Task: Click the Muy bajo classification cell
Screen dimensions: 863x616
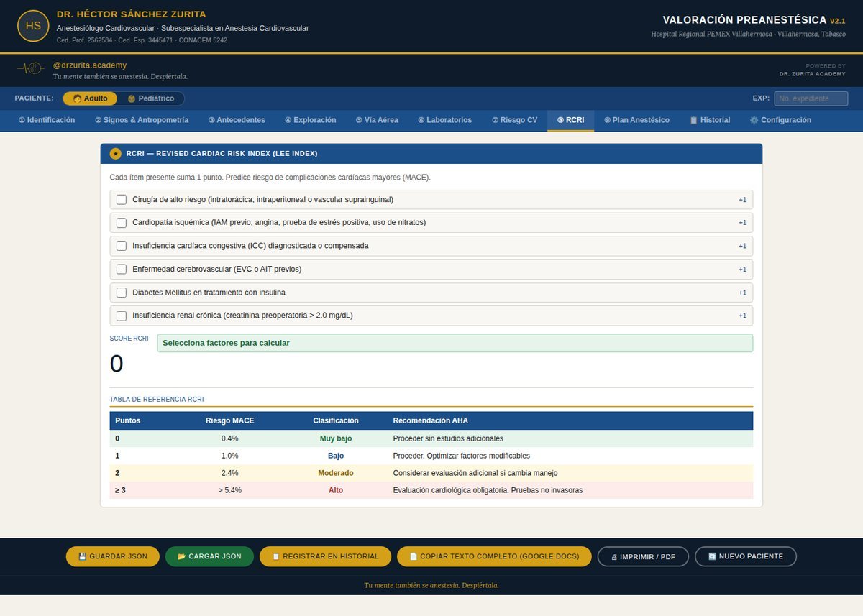Action: pos(336,438)
